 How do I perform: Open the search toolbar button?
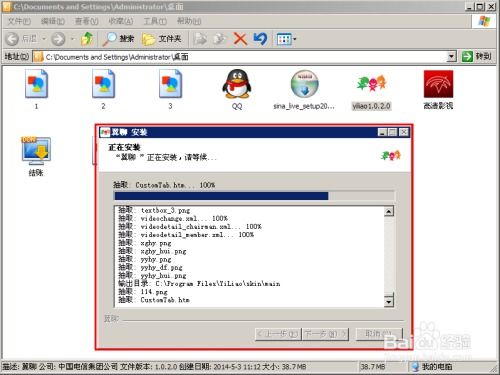118,39
